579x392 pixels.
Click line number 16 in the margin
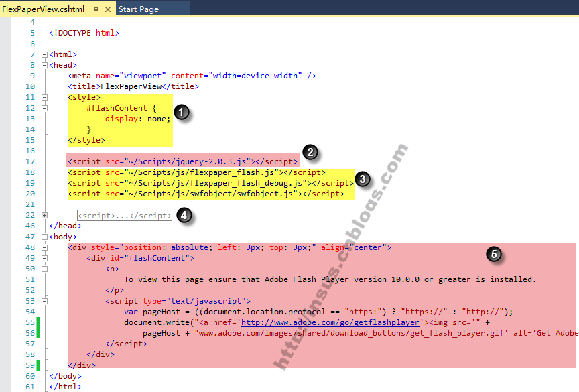(30, 151)
